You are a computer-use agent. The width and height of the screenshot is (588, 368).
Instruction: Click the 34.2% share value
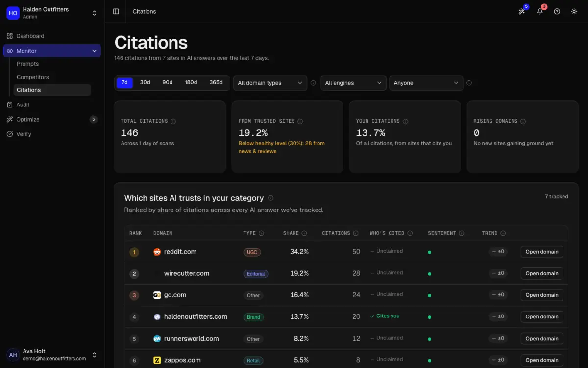pos(299,252)
